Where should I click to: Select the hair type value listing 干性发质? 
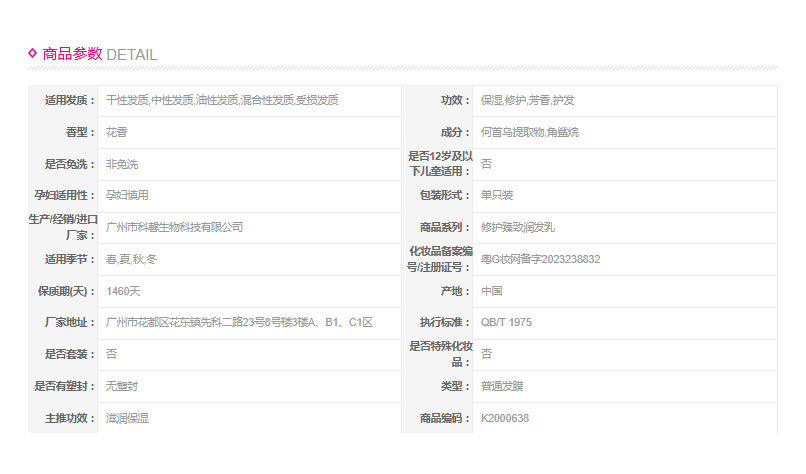(x=222, y=100)
